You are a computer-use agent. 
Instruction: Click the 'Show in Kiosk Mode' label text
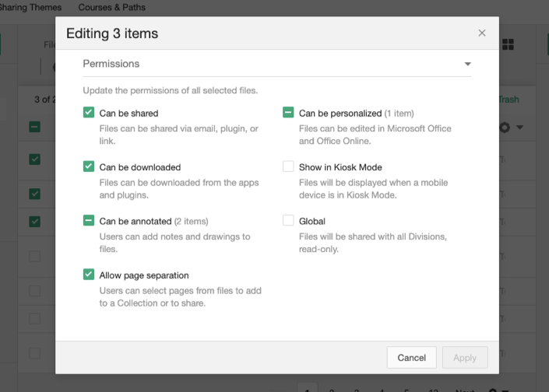point(340,167)
